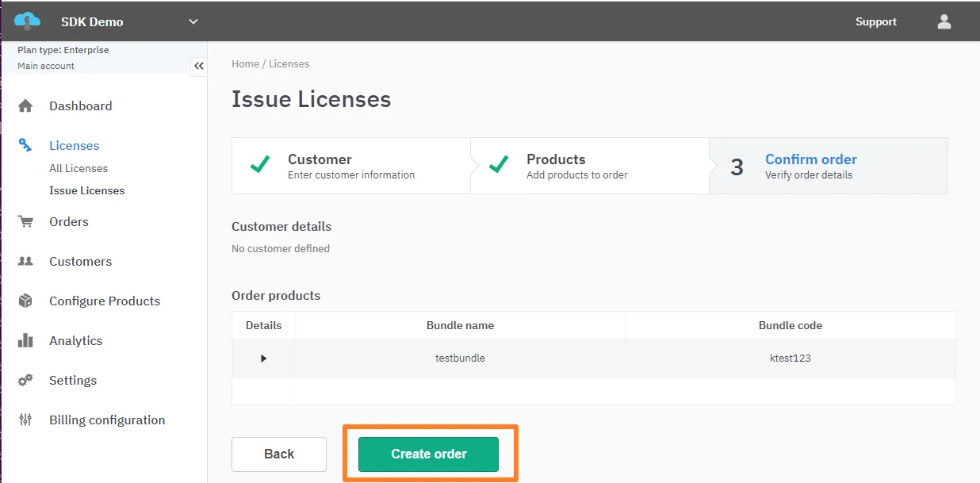Click the Back button
Viewport: 980px width, 483px height.
278,454
